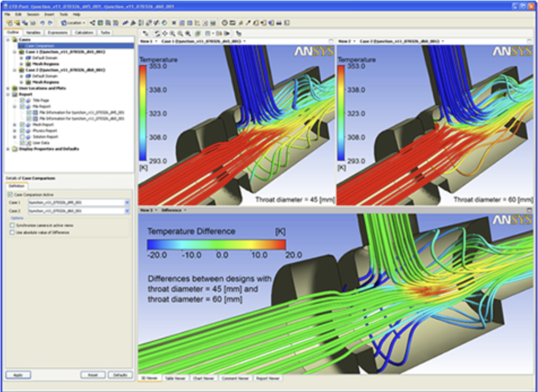
Task: Click the Case 1 icon in the outline tree
Action: (21, 51)
